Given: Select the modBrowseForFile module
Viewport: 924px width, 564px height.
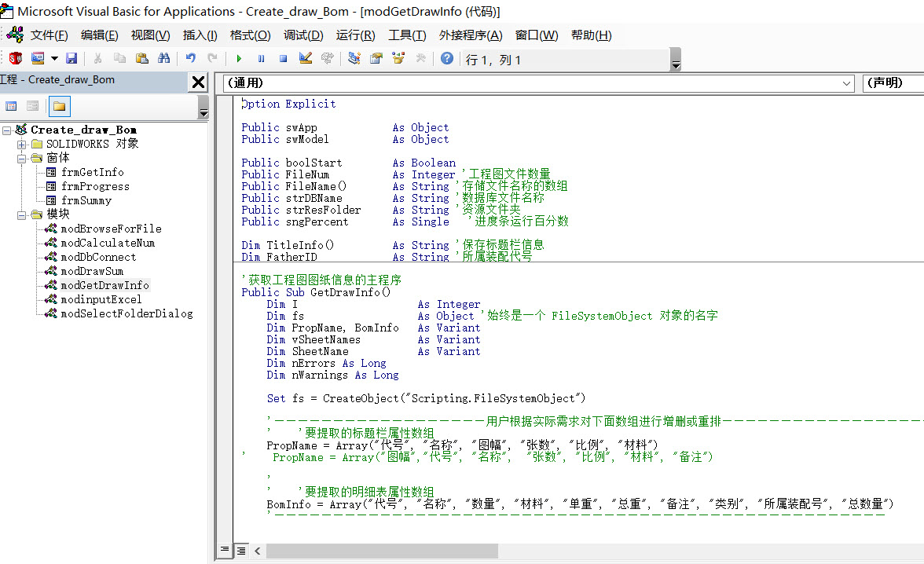Looking at the screenshot, I should click(x=111, y=229).
